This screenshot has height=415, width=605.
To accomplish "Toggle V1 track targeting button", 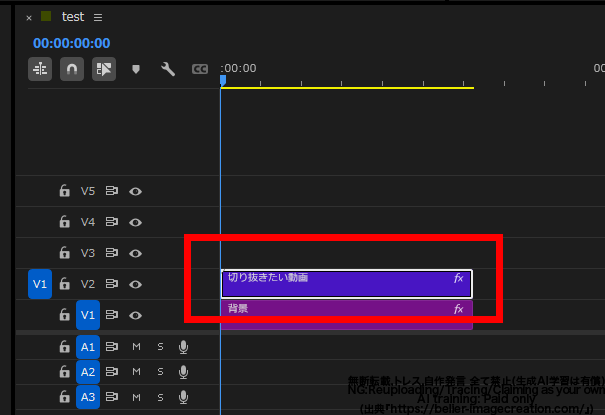I will (x=88, y=315).
